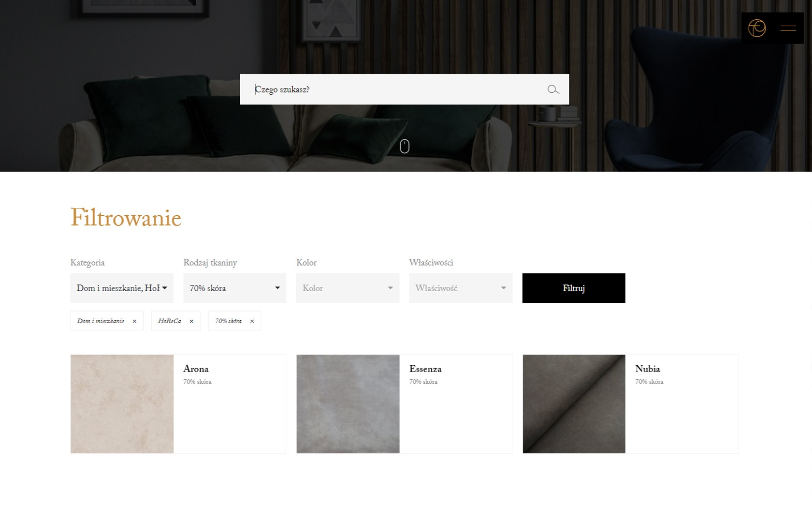Click the Arona product title
812x508 pixels.
click(x=196, y=369)
